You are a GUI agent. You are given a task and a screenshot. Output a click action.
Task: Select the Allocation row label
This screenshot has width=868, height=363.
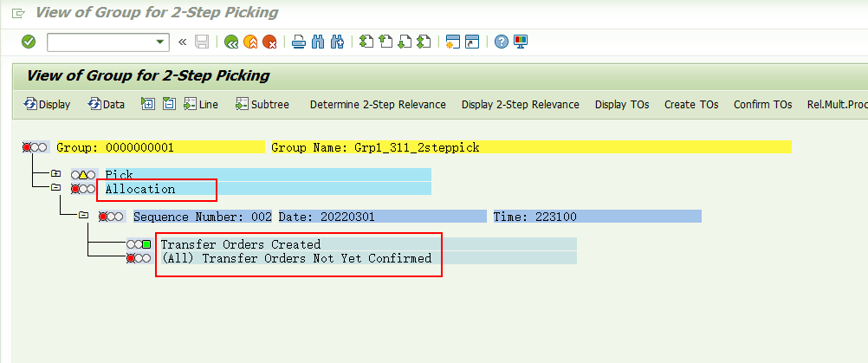[x=140, y=189]
